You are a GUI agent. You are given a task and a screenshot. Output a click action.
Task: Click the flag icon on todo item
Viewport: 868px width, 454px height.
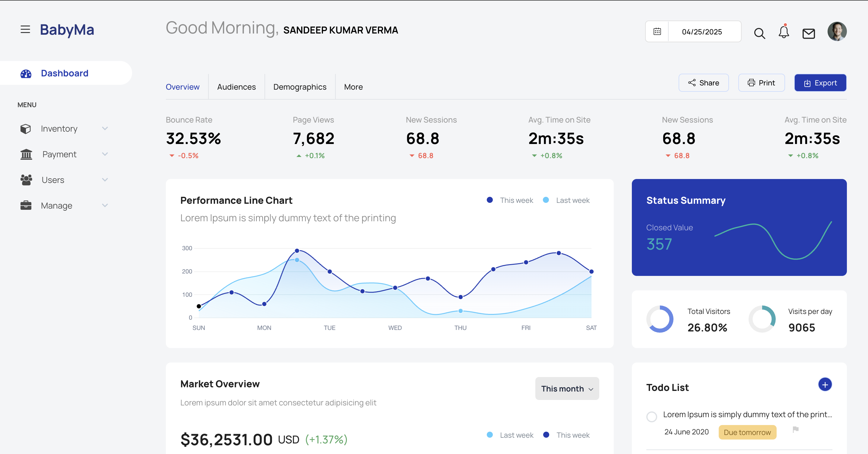[x=796, y=429]
